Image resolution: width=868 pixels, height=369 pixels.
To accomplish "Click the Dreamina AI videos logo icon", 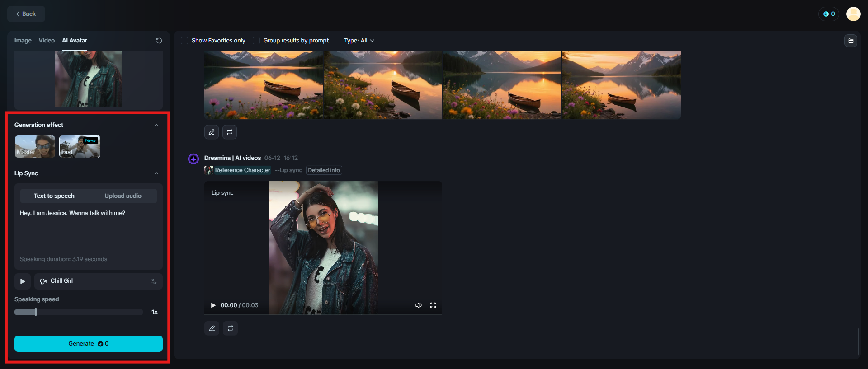I will tap(193, 159).
